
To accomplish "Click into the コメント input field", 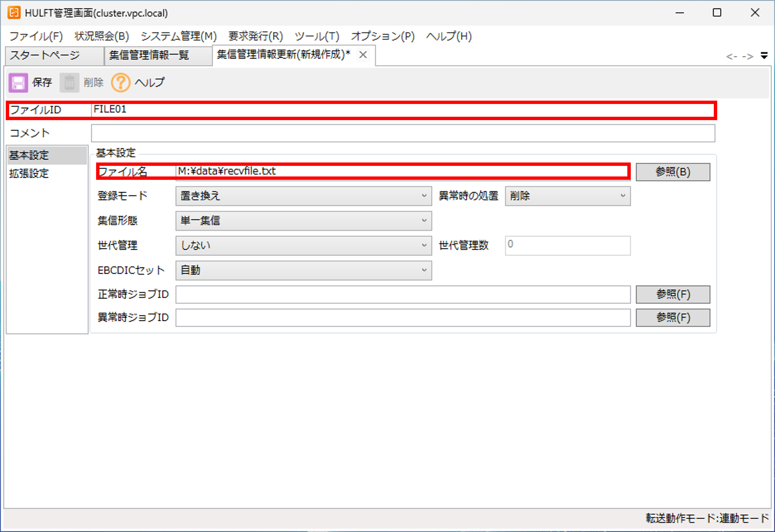I will pos(403,133).
